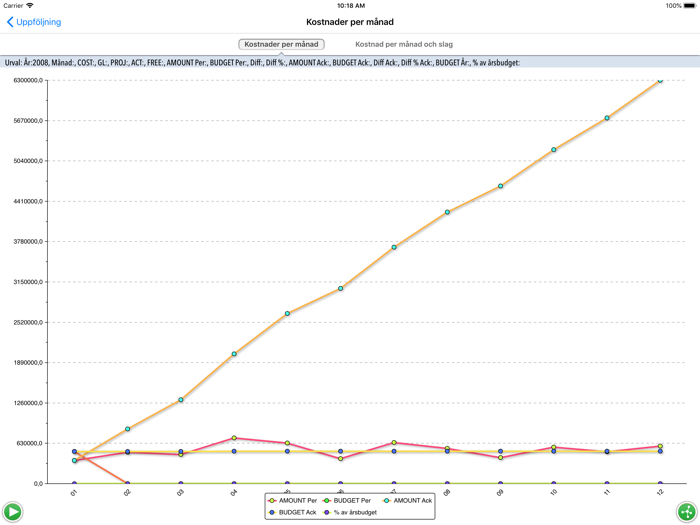700x525 pixels.
Task: Tap AMOUNT Per data point for month 06
Action: click(x=341, y=459)
